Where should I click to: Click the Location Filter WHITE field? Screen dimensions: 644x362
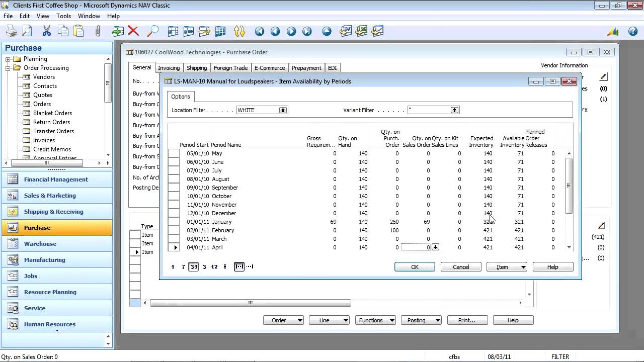click(258, 110)
